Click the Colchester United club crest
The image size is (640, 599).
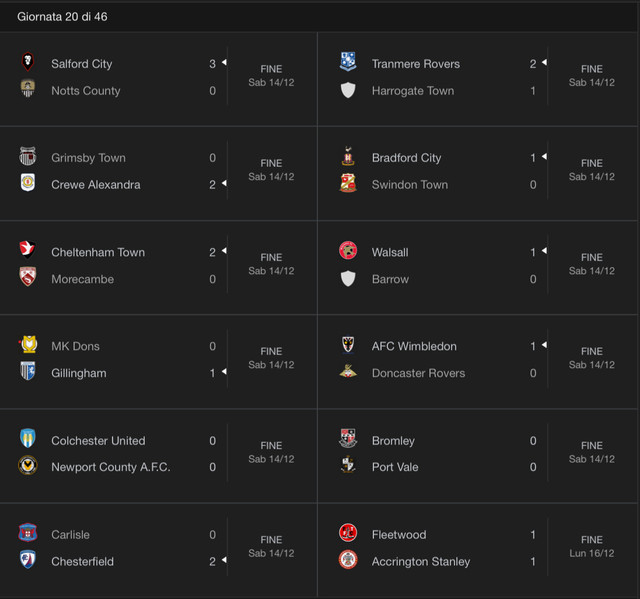click(x=28, y=438)
